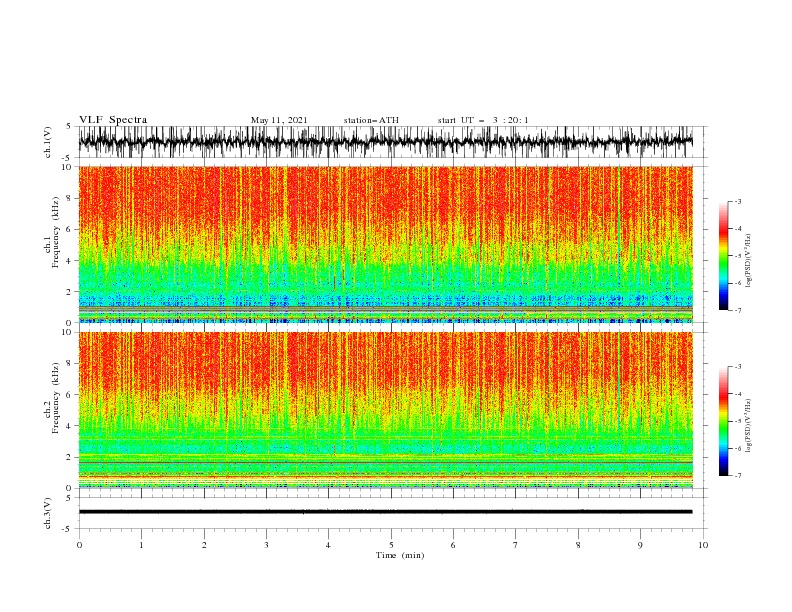792x612 pixels.
Task: Click the "4" tick on ch.2 frequency axis
Action: click(x=71, y=426)
